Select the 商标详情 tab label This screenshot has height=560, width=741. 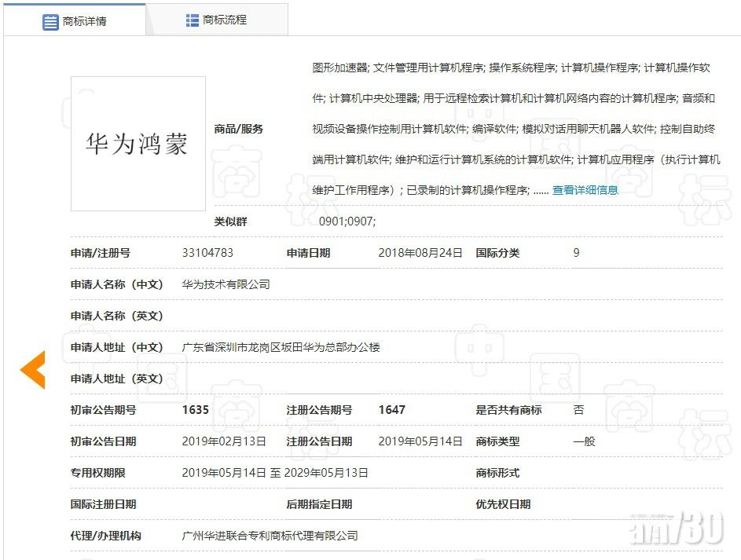tap(85, 21)
